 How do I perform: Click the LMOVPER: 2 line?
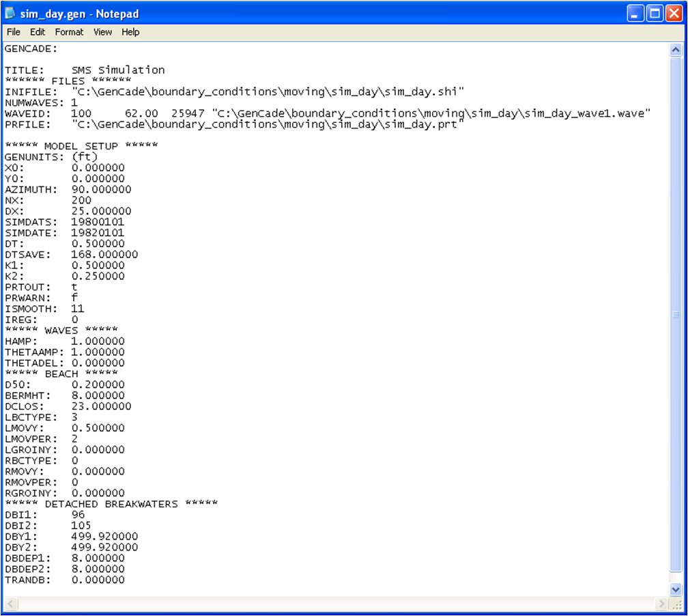[41, 438]
